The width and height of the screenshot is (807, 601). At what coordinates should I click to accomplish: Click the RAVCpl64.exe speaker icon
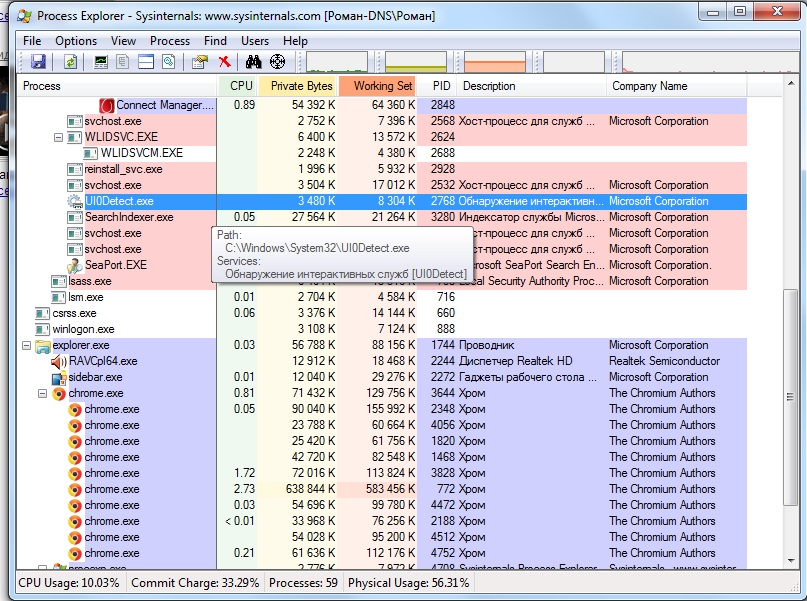click(59, 362)
